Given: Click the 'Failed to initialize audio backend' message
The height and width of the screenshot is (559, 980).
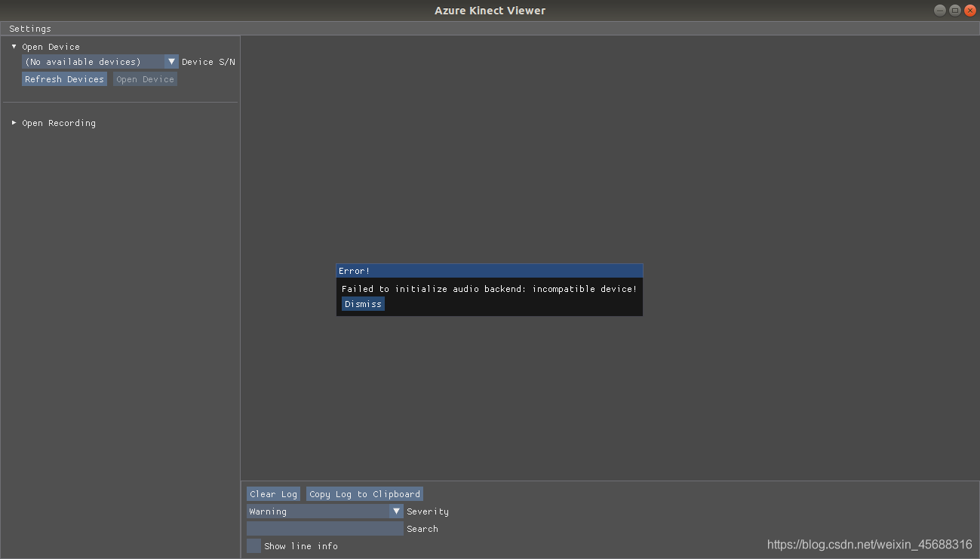Looking at the screenshot, I should tap(489, 289).
